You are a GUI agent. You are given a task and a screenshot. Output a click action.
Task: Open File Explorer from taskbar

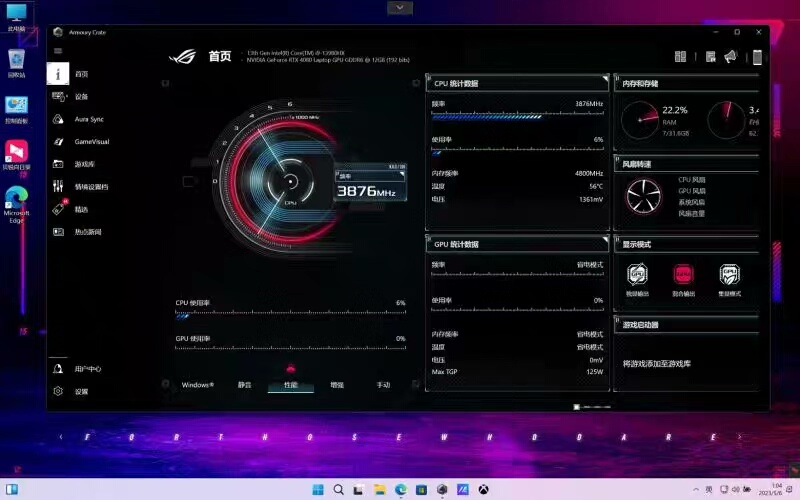(380, 490)
